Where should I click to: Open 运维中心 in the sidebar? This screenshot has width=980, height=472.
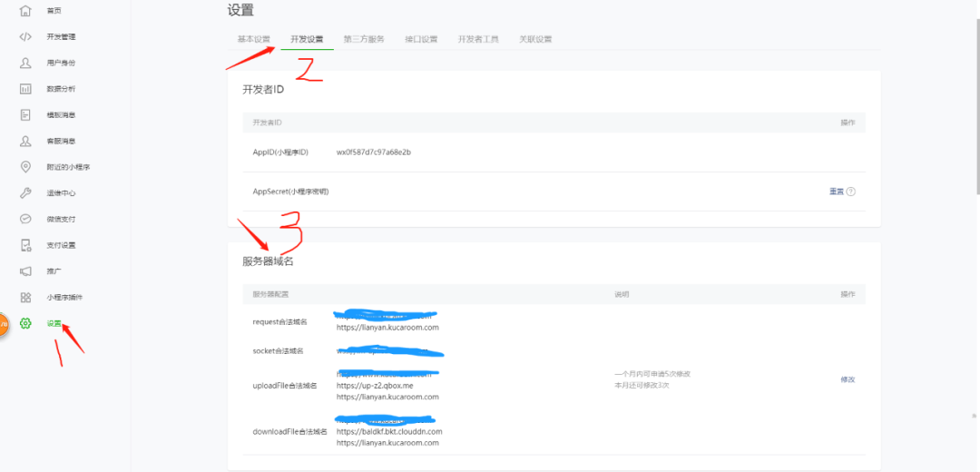62,193
